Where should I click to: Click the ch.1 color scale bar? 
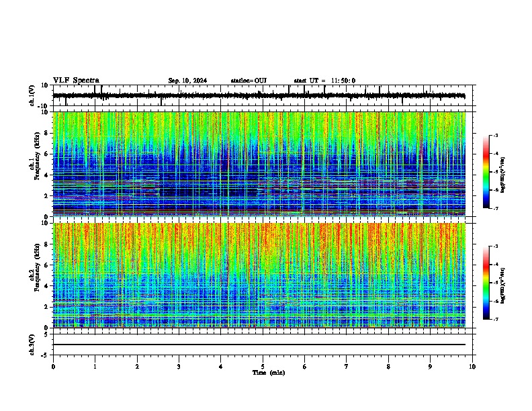tap(486, 172)
